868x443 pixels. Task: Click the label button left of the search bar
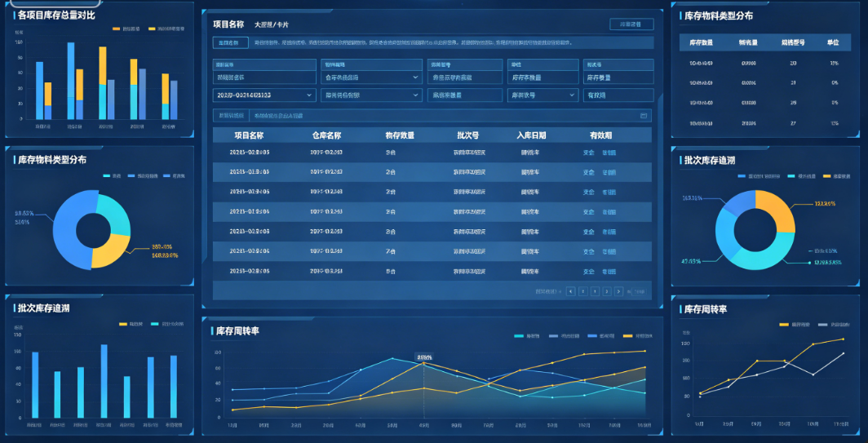[231, 116]
